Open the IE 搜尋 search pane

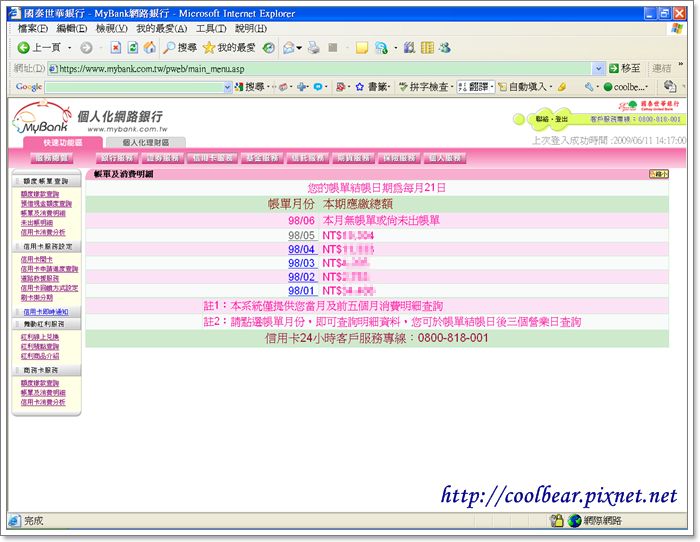point(180,47)
